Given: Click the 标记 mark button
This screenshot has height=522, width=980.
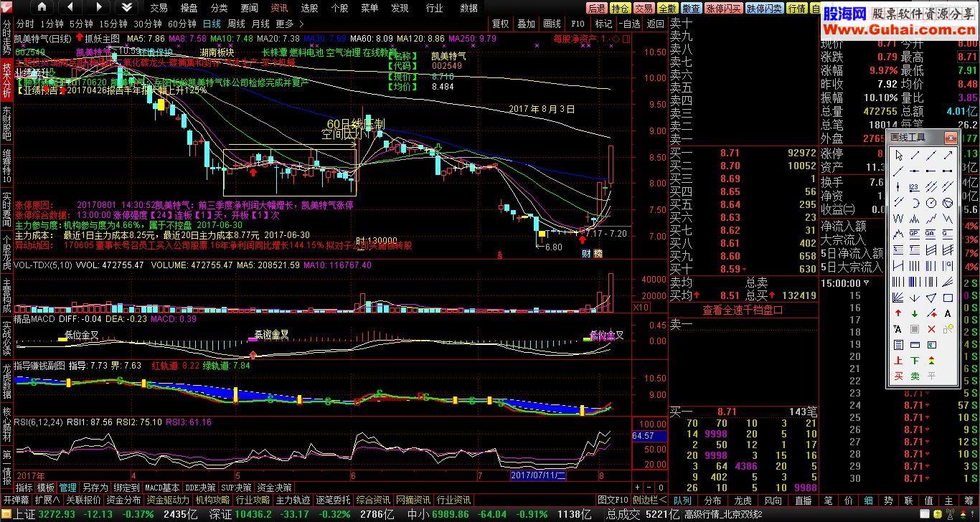Looking at the screenshot, I should tap(603, 24).
